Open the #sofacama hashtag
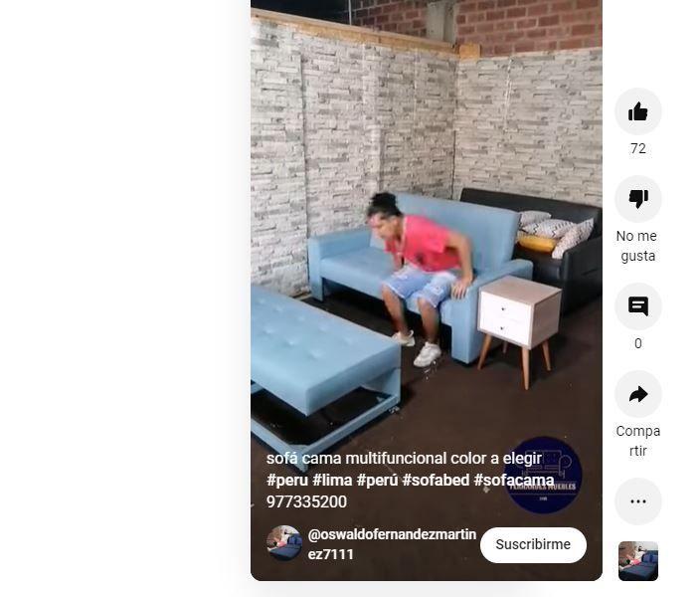700x597 pixels. click(x=514, y=481)
